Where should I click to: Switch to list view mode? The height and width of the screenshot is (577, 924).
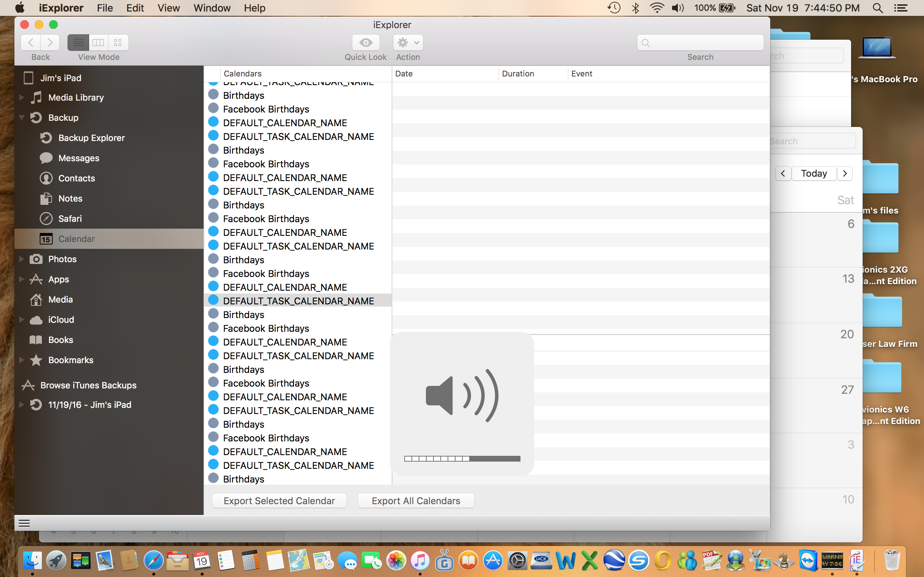78,42
